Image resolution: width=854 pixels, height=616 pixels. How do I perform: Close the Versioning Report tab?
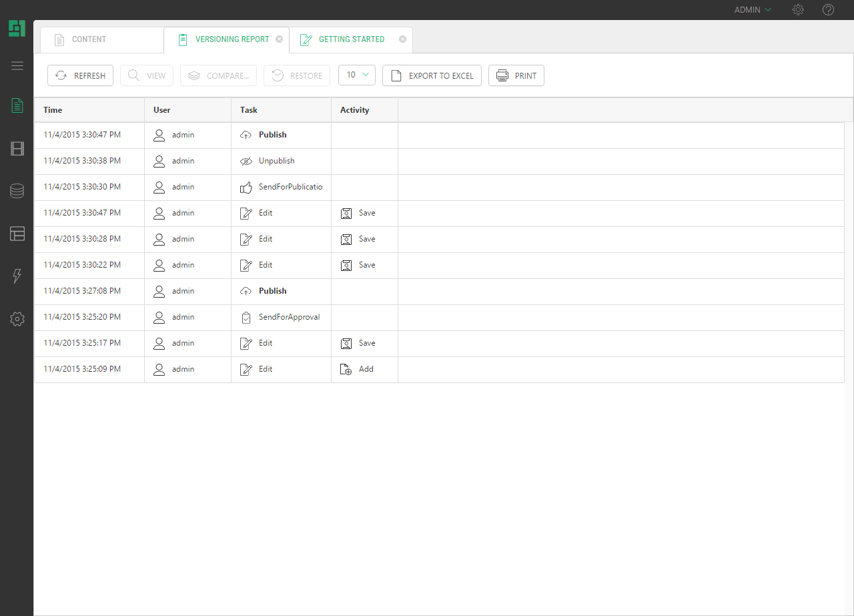point(279,39)
